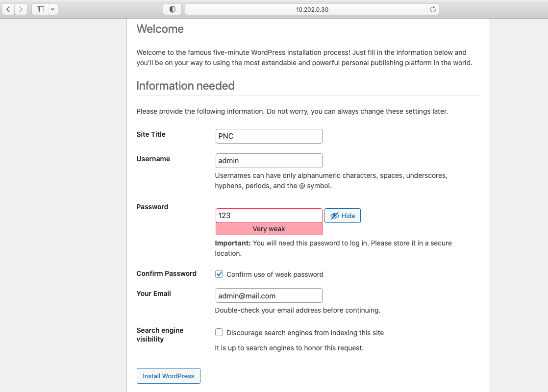Click the Install WordPress button
Viewport: 548px width, 392px height.
tap(169, 376)
